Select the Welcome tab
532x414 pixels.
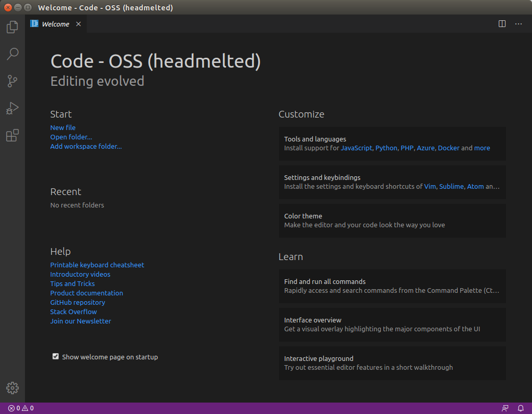point(56,24)
